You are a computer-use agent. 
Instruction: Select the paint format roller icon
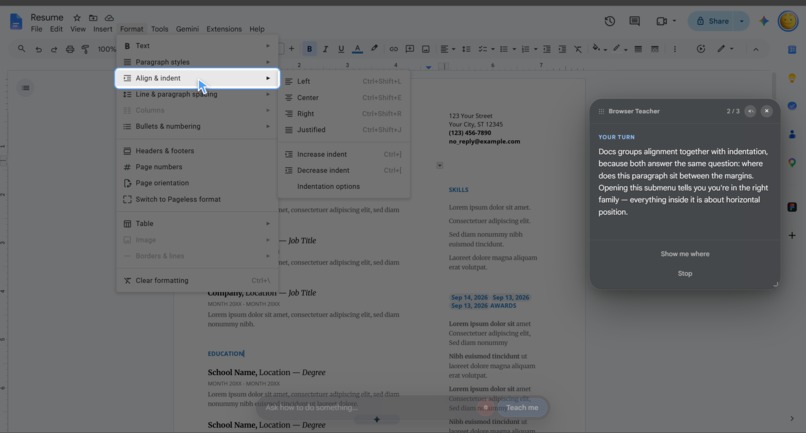85,49
